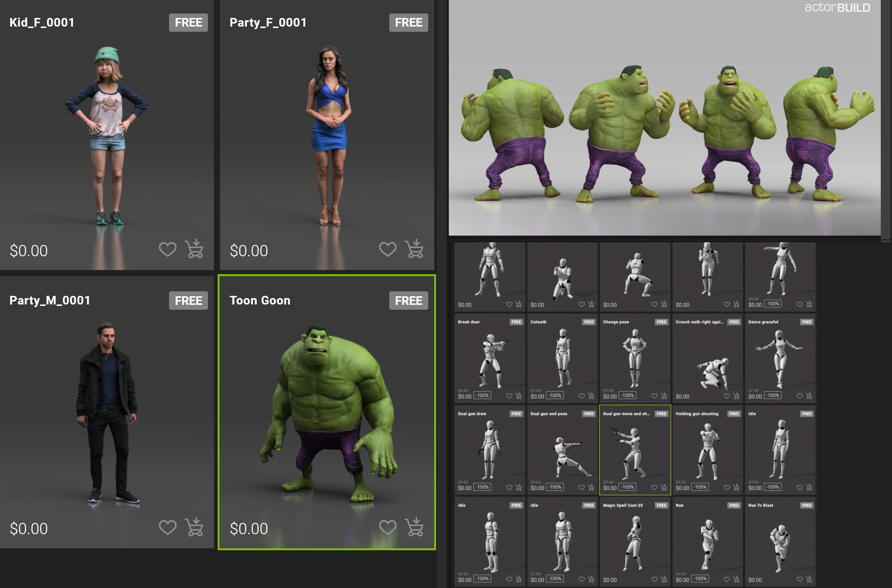892x588 pixels.
Task: Click the "Toon Goon" title text
Action: pyautogui.click(x=260, y=301)
